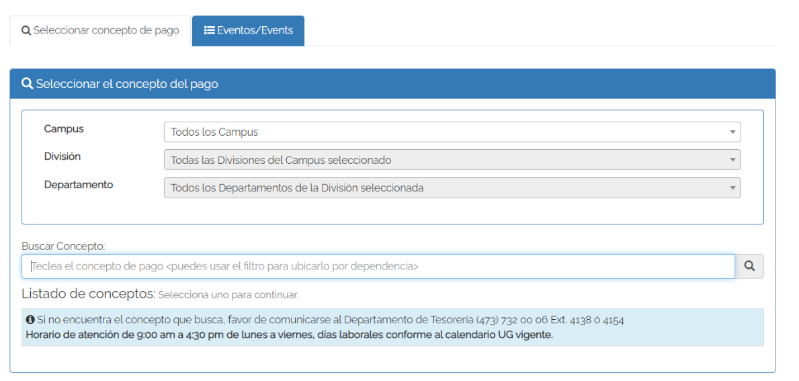
Task: Click the info circle icon in the blue notice
Action: [30, 320]
